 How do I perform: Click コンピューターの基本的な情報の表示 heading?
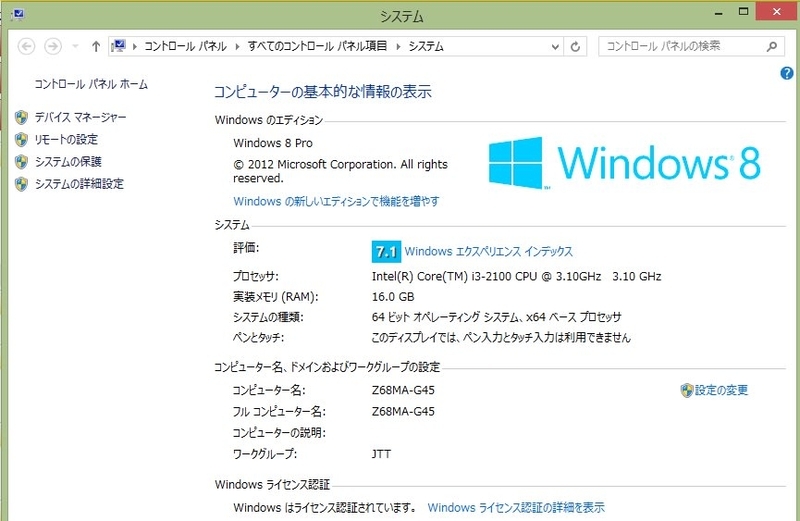[322, 92]
